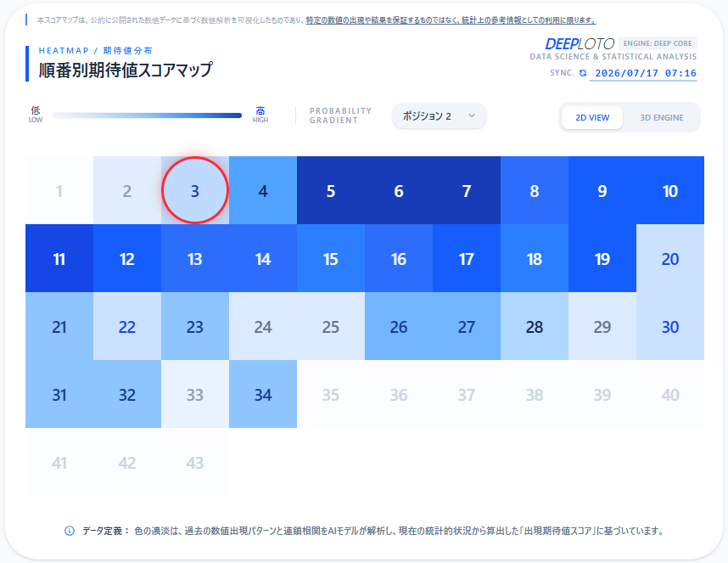
Task: Select heatmap cell number 8
Action: (x=535, y=190)
